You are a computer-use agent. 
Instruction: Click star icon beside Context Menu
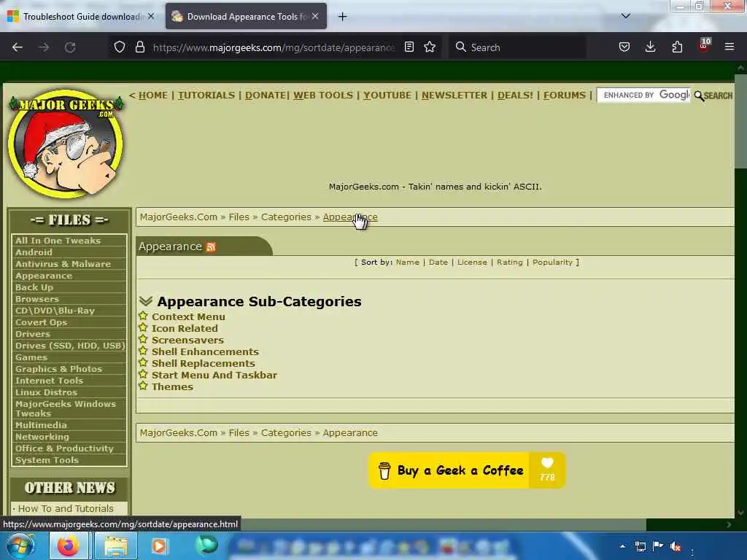click(143, 316)
